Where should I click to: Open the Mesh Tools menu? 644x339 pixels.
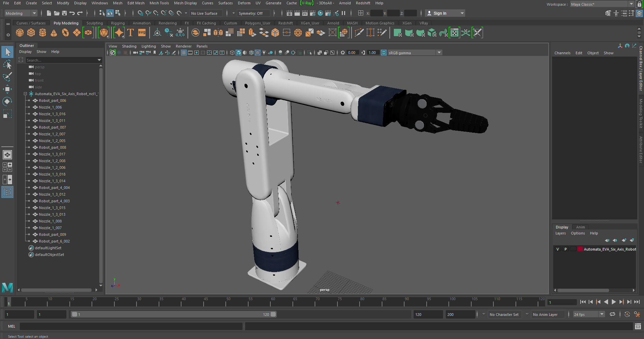(159, 3)
